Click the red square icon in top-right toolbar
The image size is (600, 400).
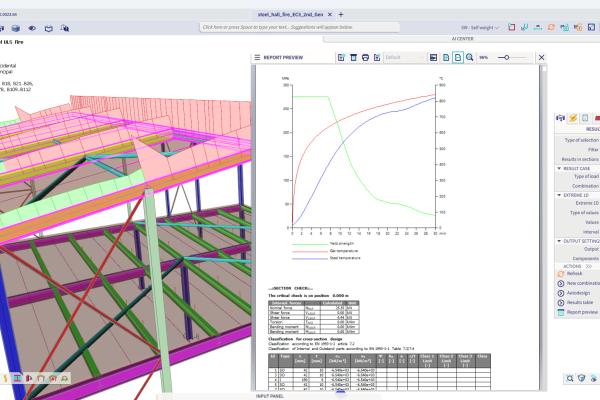[512, 27]
